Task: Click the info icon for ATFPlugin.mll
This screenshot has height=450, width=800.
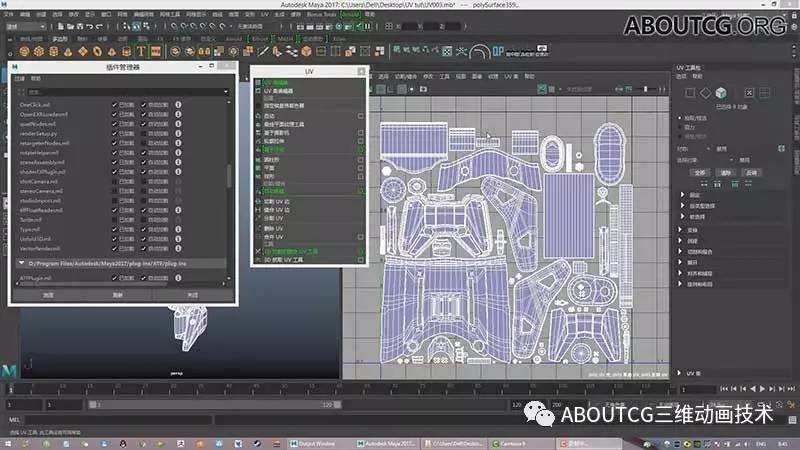Action: pos(178,278)
